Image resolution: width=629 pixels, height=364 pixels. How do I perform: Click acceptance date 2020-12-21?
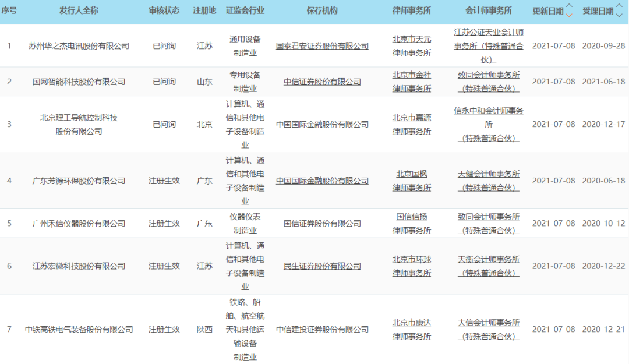pos(603,330)
